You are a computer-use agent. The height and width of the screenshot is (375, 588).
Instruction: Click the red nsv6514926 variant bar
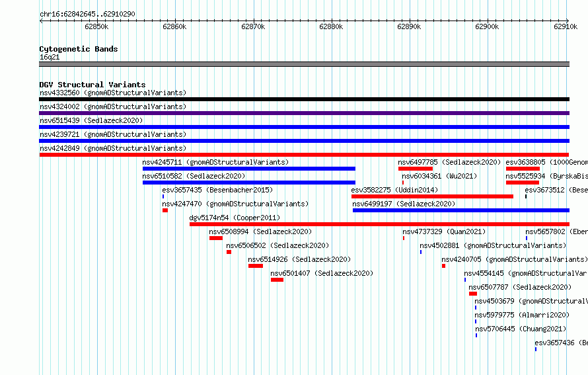[256, 266]
